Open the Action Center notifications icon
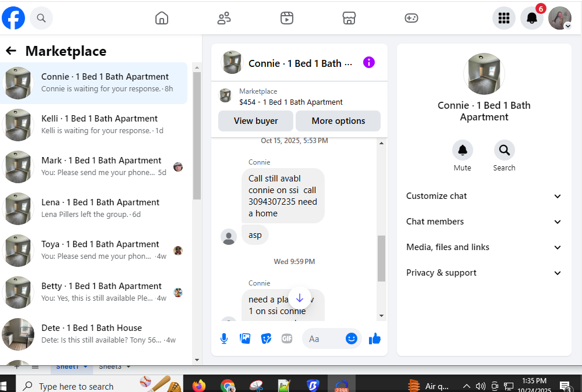 click(565, 386)
